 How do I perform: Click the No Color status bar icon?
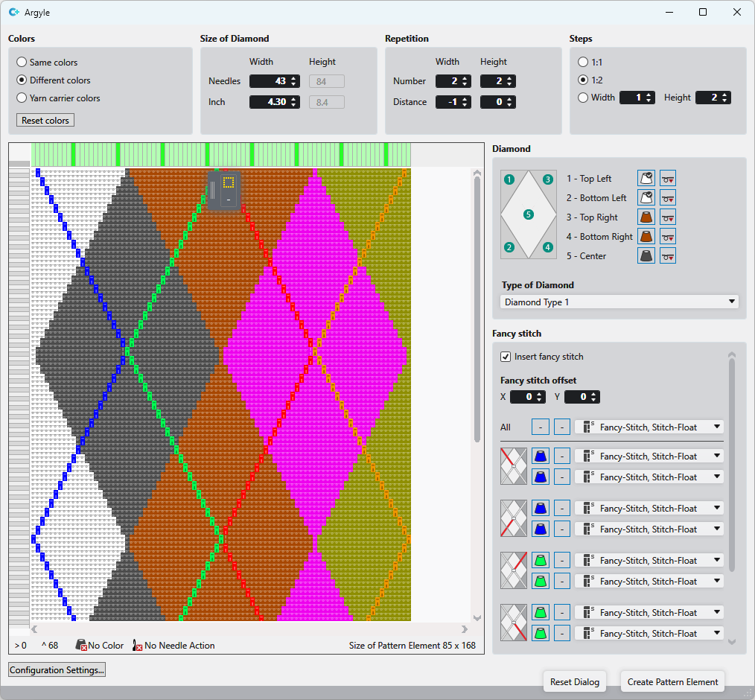[x=81, y=646]
